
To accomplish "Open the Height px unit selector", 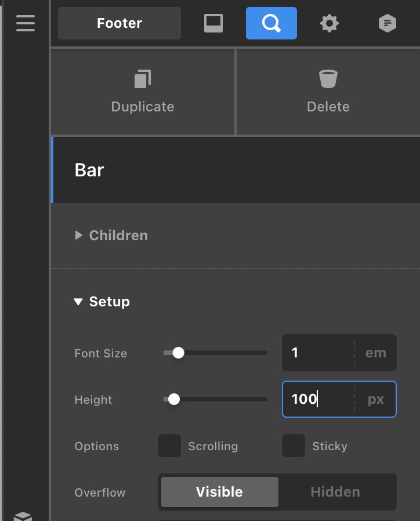I will click(376, 399).
